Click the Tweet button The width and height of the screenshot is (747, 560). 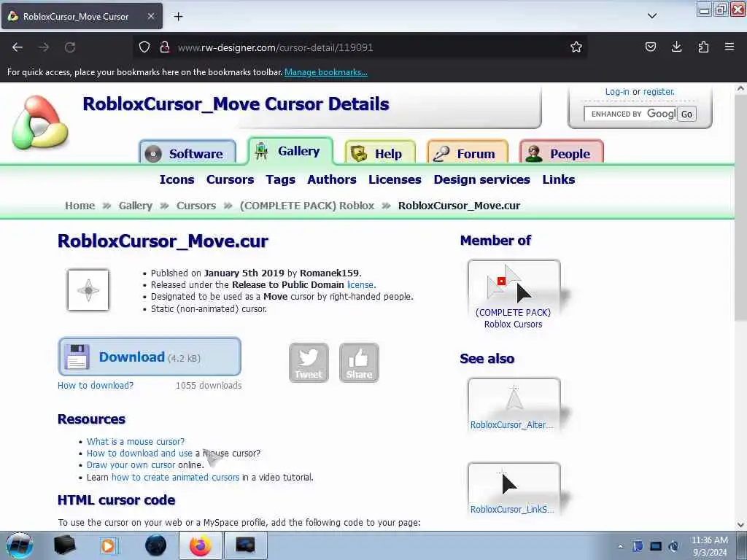click(309, 363)
